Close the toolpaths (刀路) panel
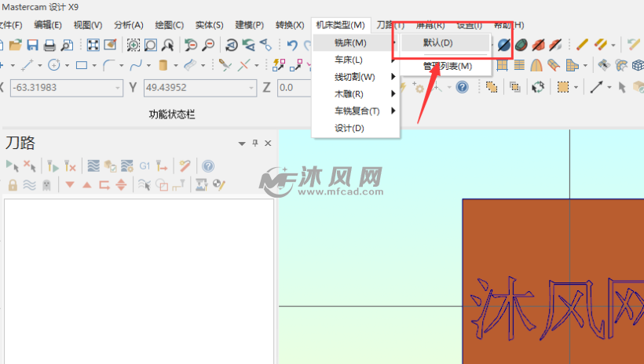The width and height of the screenshot is (644, 364). coord(268,144)
